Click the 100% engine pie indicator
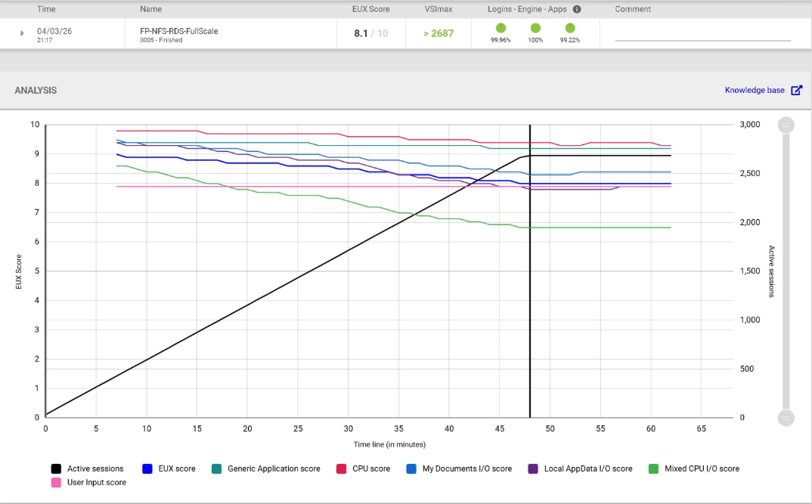 click(535, 28)
